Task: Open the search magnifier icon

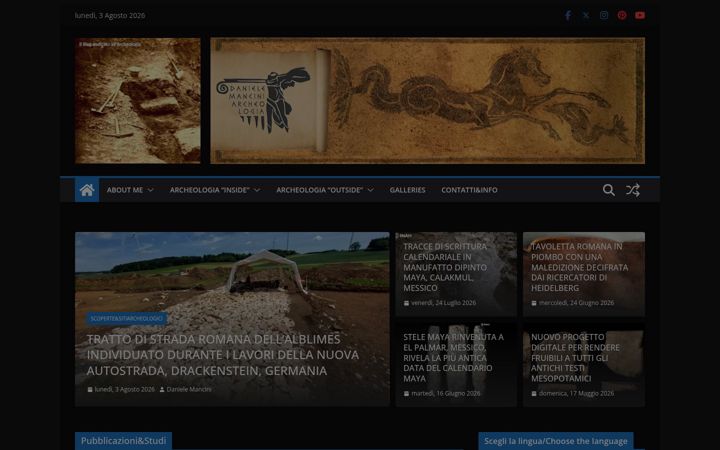Action: pos(608,190)
